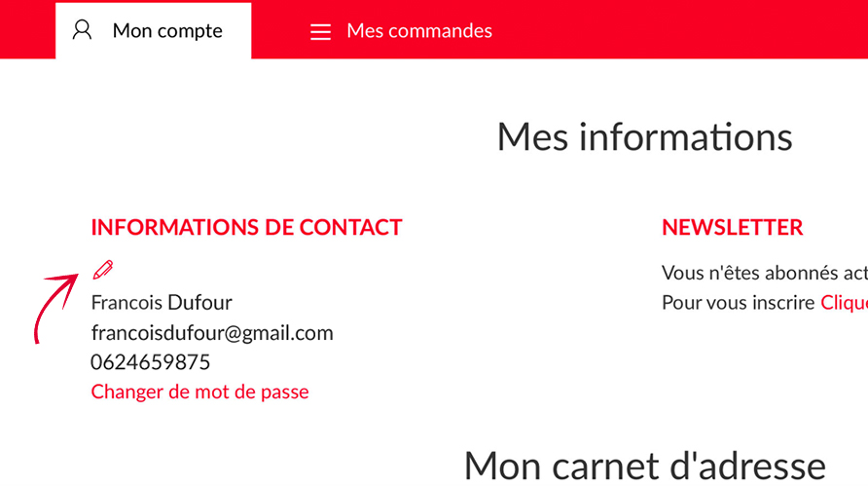Click the email address francoisdufour@gmail.com
868x486 pixels.
click(x=212, y=332)
